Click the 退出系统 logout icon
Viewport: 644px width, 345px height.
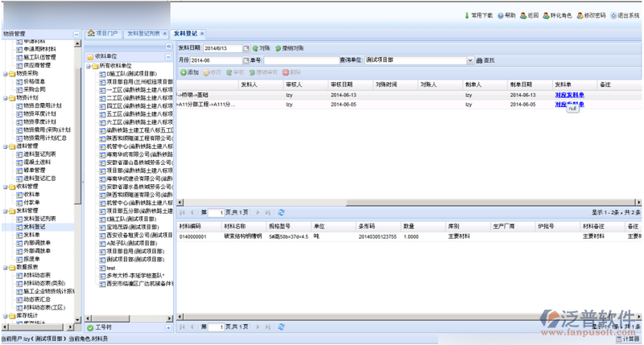click(613, 16)
